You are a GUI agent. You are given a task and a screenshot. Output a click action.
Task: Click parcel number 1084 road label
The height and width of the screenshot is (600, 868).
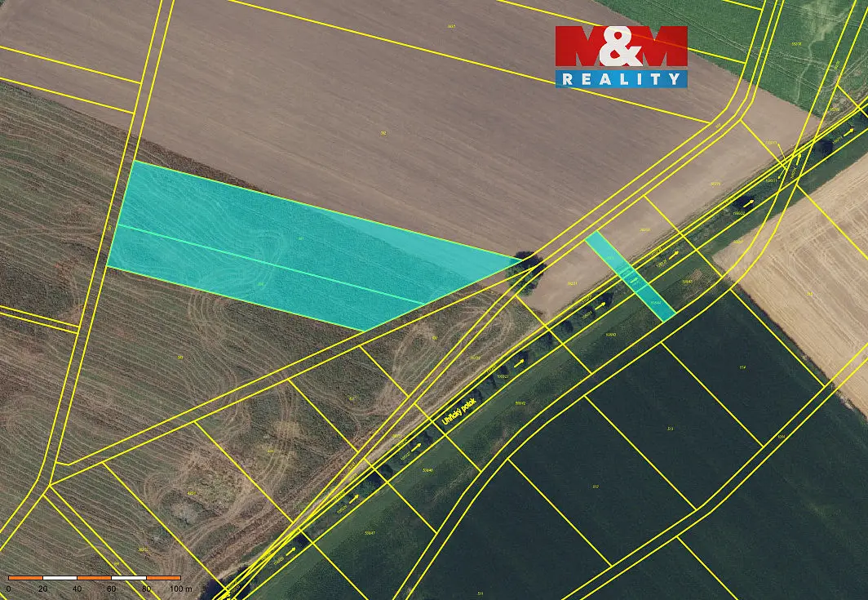pos(781,437)
